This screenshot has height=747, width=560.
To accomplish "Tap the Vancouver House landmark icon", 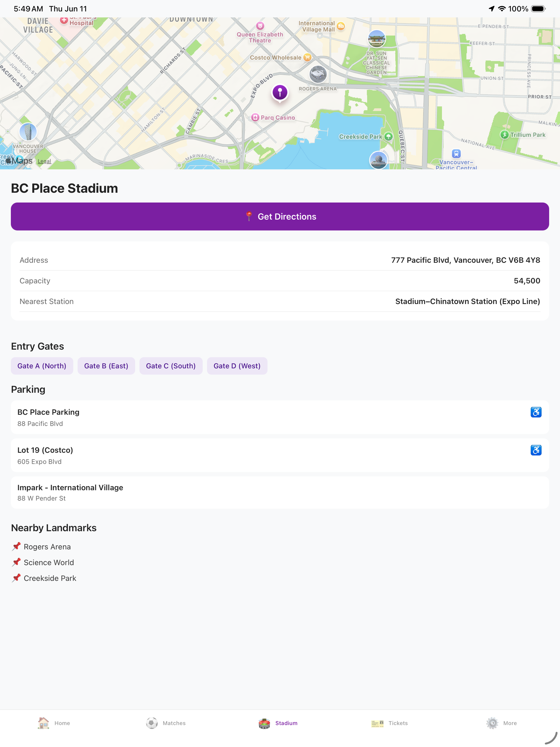I will pyautogui.click(x=28, y=132).
